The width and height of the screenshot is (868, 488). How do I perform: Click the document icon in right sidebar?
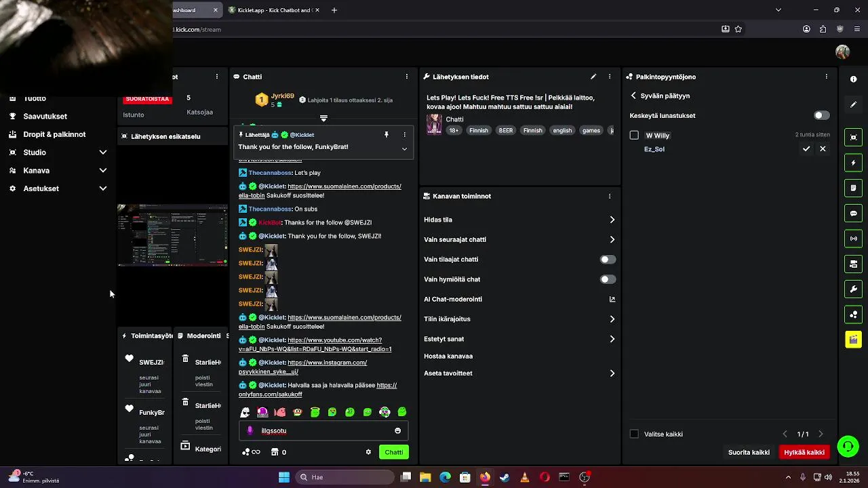(x=853, y=188)
